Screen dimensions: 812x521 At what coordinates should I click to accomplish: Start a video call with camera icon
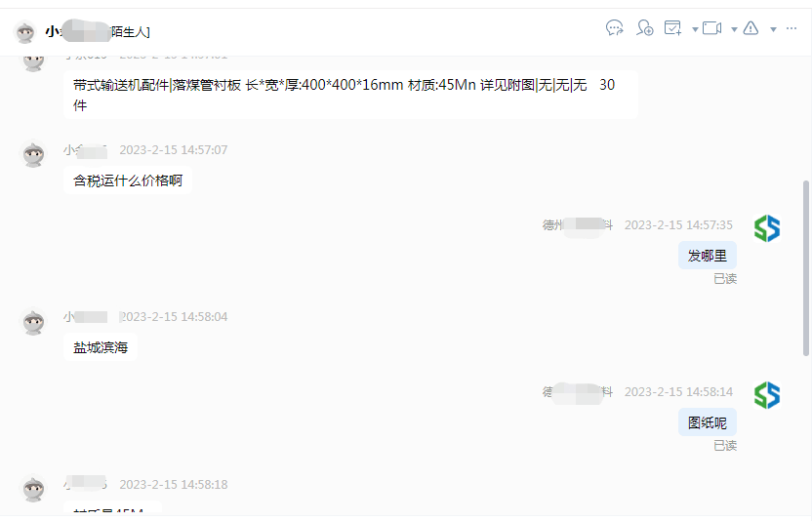pos(711,28)
